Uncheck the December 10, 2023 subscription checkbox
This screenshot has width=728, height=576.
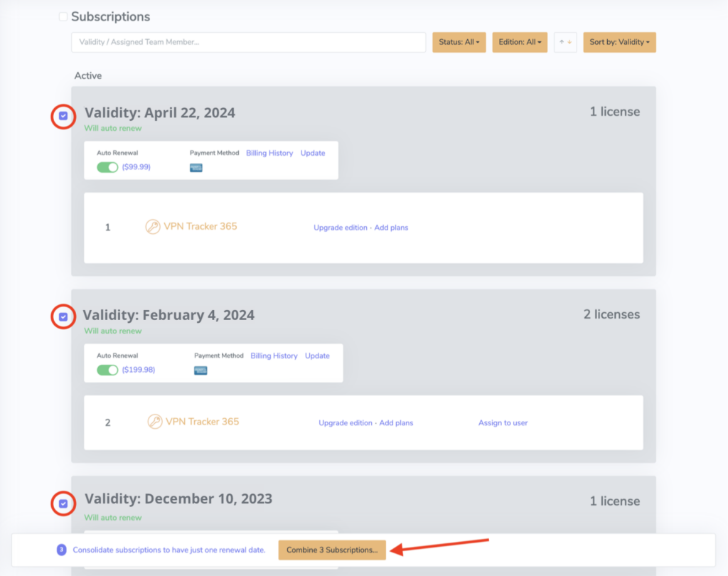(x=63, y=503)
